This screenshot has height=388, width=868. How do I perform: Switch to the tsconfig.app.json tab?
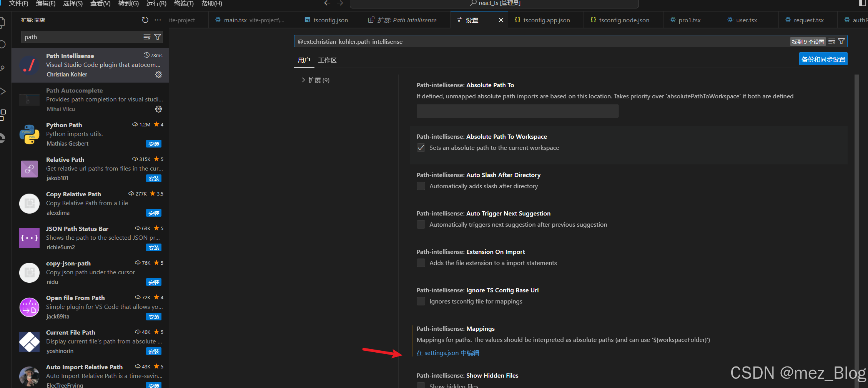click(x=546, y=20)
